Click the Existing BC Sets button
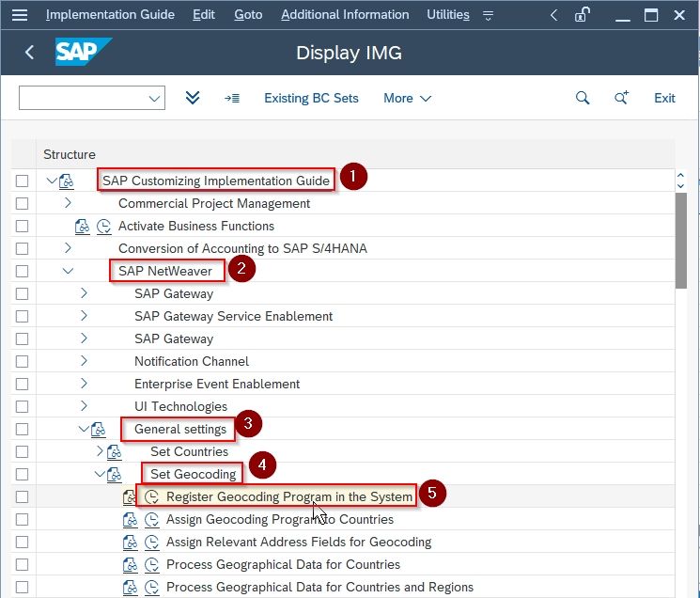 (311, 98)
